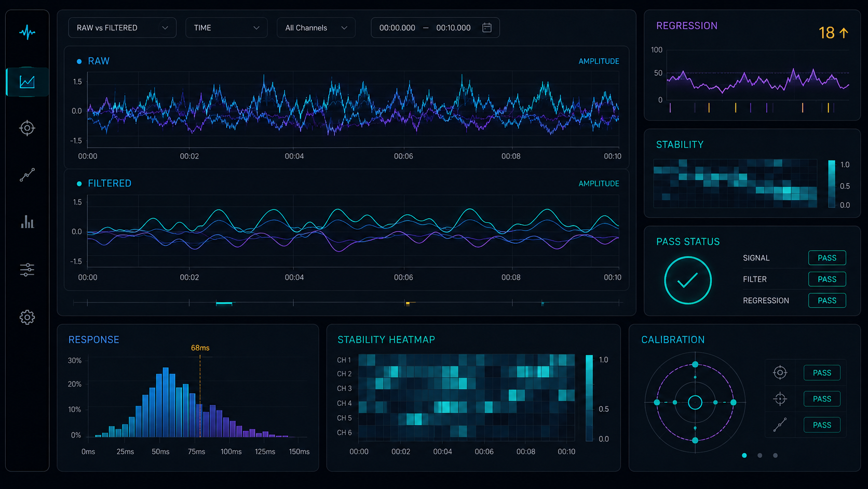Image resolution: width=868 pixels, height=489 pixels.
Task: Open the settings gear sidebar icon
Action: (27, 317)
